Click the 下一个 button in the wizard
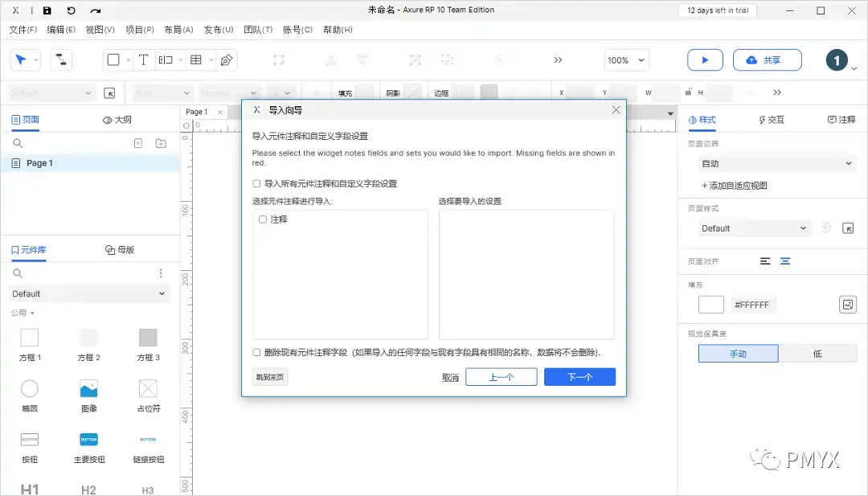 pos(579,376)
